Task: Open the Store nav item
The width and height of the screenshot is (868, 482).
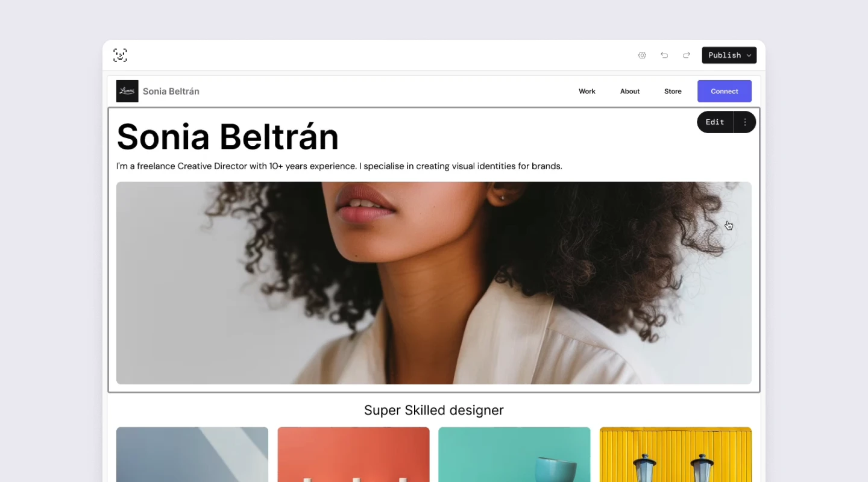Action: point(673,92)
